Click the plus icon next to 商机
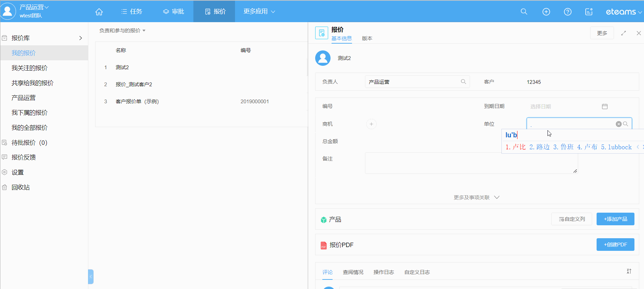Screen dimensions: 644x289 point(371,124)
